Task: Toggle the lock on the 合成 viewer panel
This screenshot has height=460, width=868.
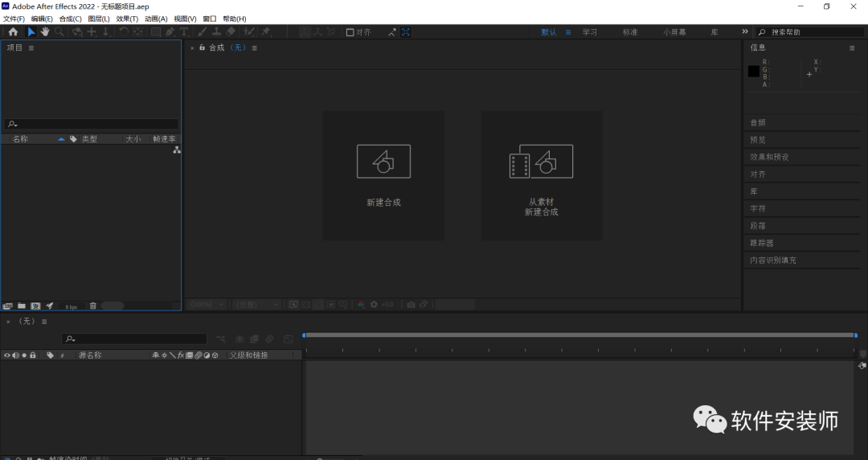Action: pyautogui.click(x=202, y=47)
